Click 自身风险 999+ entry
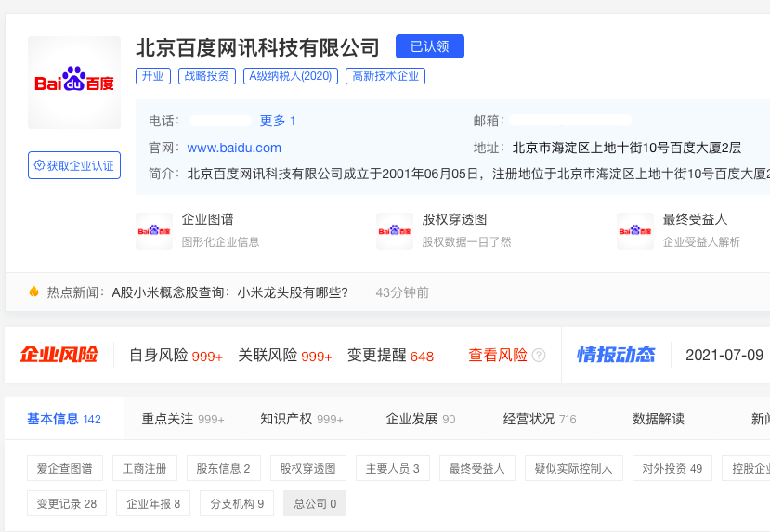This screenshot has width=770, height=532. click(176, 355)
